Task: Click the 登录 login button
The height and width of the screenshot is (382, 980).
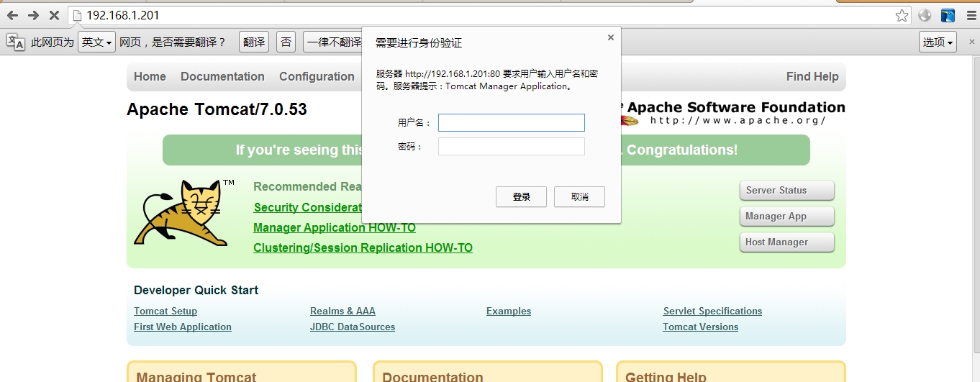Action: click(x=521, y=197)
